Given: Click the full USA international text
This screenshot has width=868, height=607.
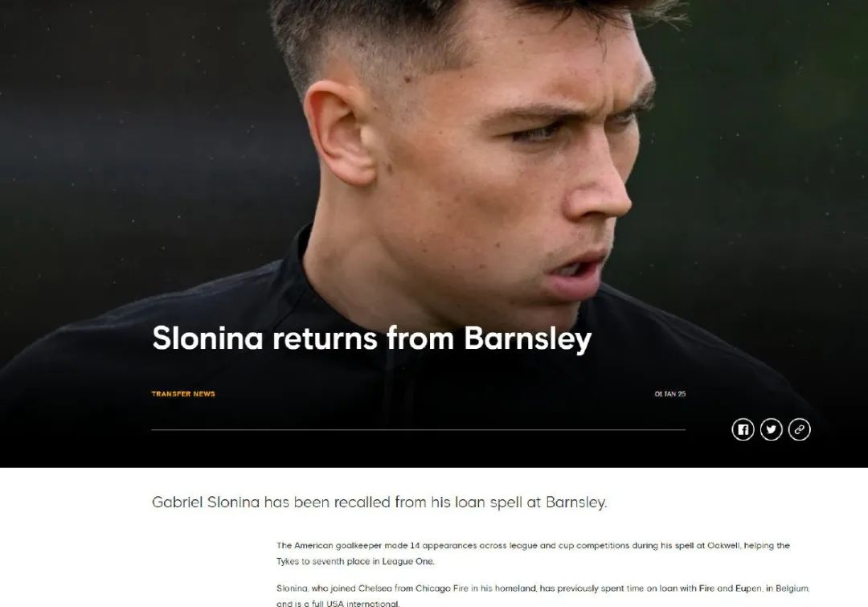Looking at the screenshot, I should point(355,603).
